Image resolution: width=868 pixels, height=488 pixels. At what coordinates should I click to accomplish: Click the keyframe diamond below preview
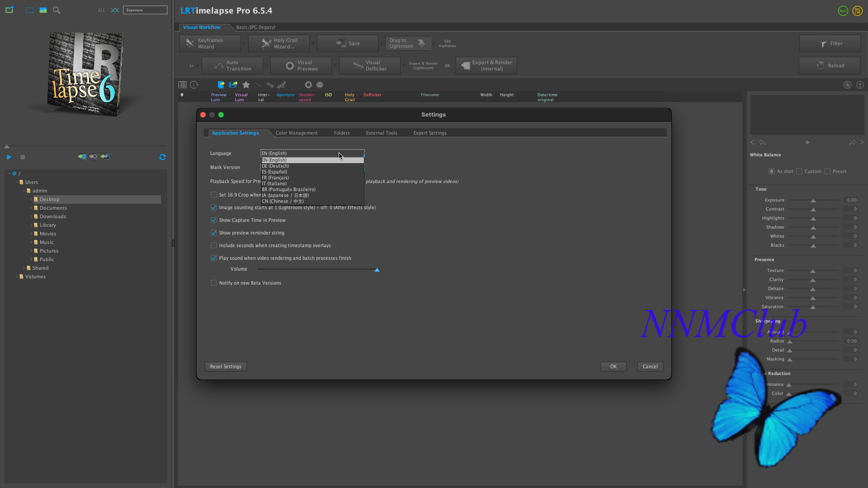807,142
